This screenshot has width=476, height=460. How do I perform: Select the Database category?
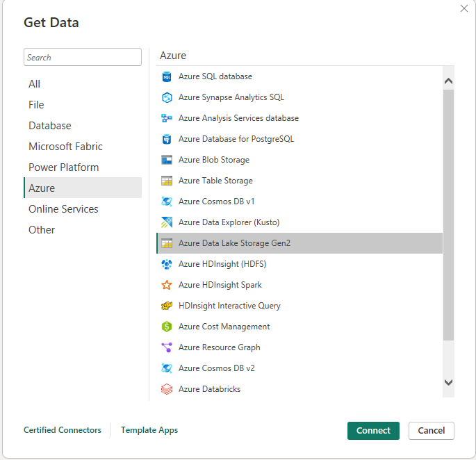pos(83,126)
